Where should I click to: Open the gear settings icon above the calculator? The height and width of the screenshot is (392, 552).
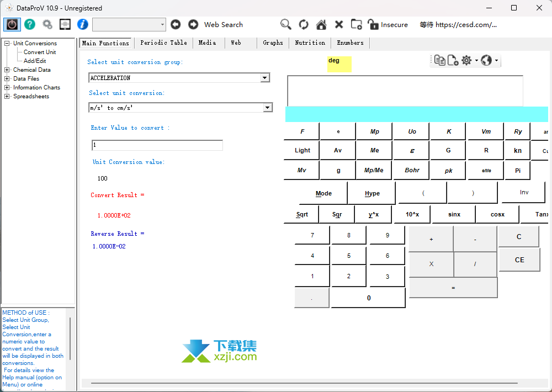(x=466, y=60)
